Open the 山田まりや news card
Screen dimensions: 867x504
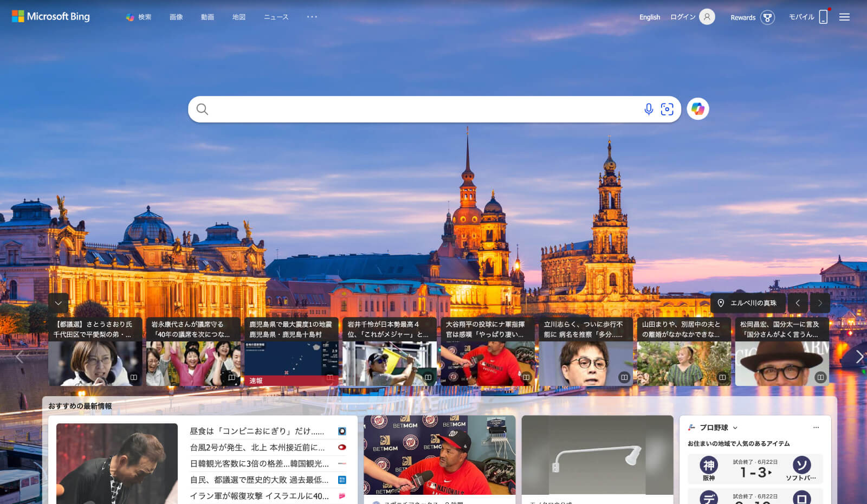point(684,352)
